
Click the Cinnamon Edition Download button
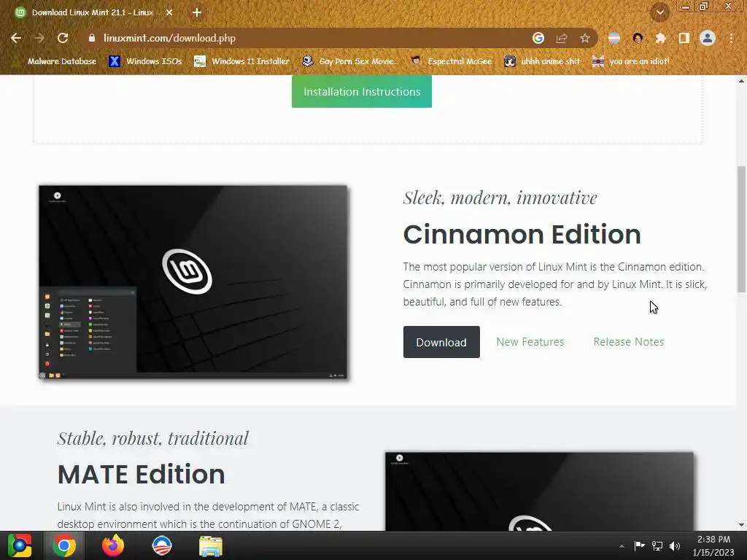[x=441, y=342]
